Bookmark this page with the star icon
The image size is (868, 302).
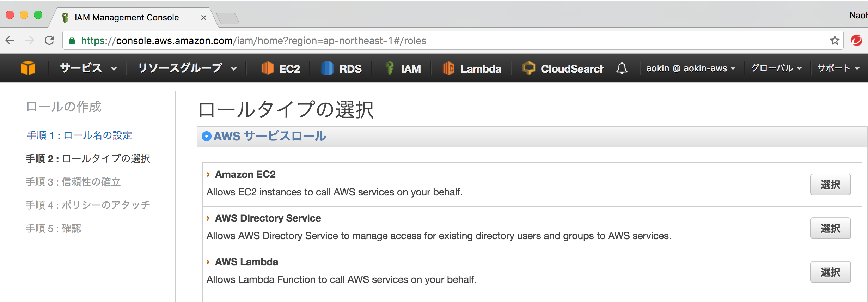pyautogui.click(x=835, y=41)
